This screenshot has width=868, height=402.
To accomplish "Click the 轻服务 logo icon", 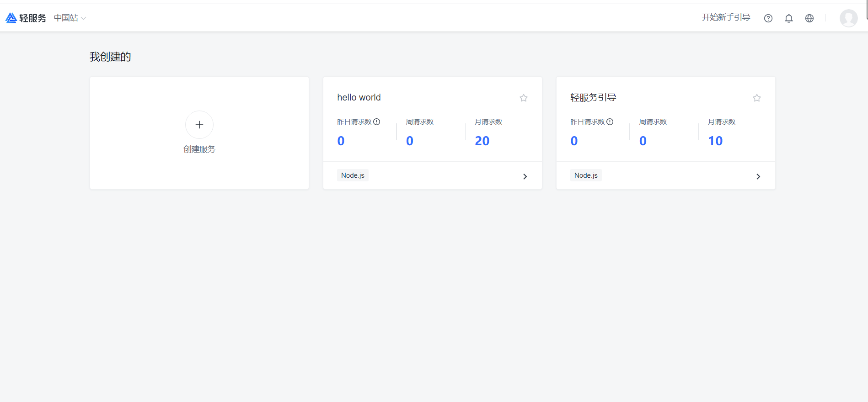I will tap(11, 18).
